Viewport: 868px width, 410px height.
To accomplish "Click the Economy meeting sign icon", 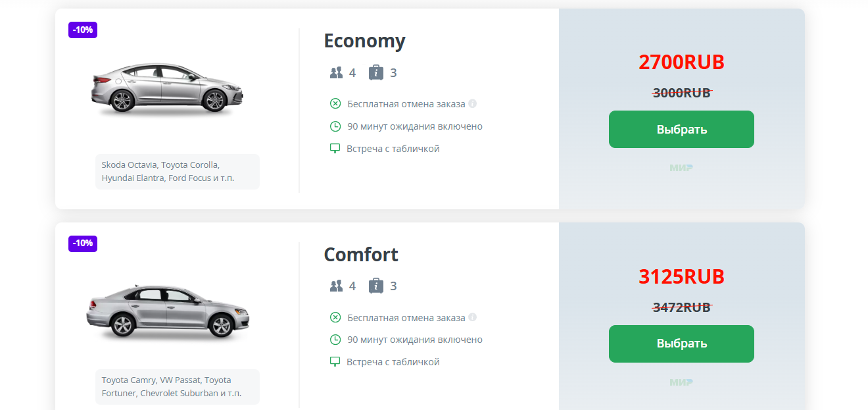I will point(335,149).
